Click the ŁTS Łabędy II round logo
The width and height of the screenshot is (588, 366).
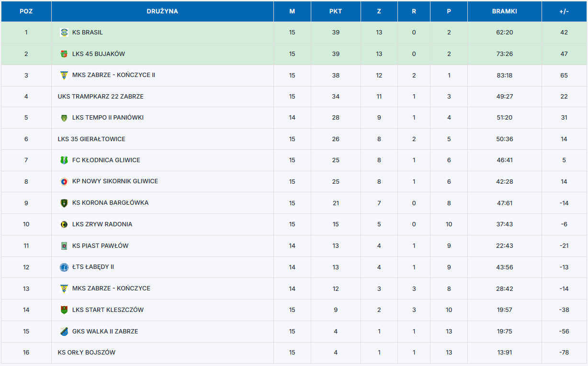point(64,267)
